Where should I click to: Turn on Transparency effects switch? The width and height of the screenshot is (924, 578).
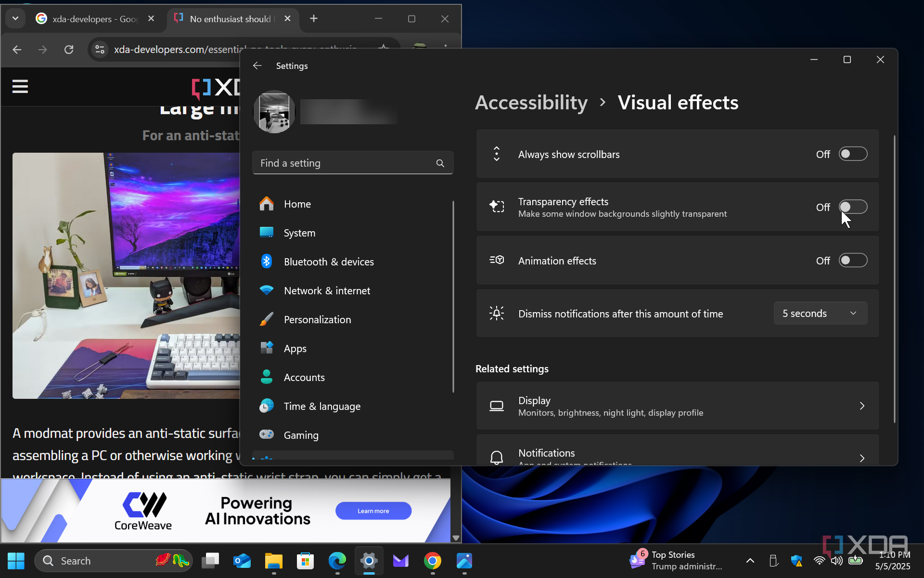853,207
